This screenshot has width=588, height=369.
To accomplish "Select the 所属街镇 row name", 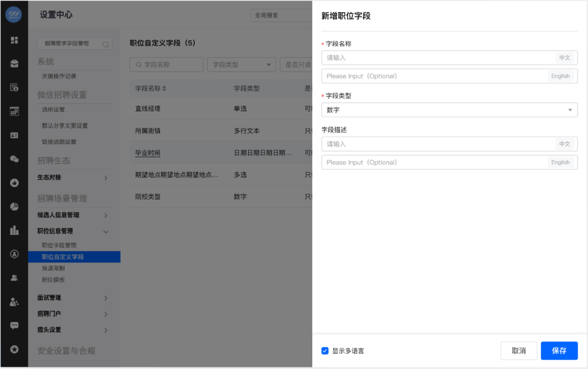I will [x=148, y=131].
